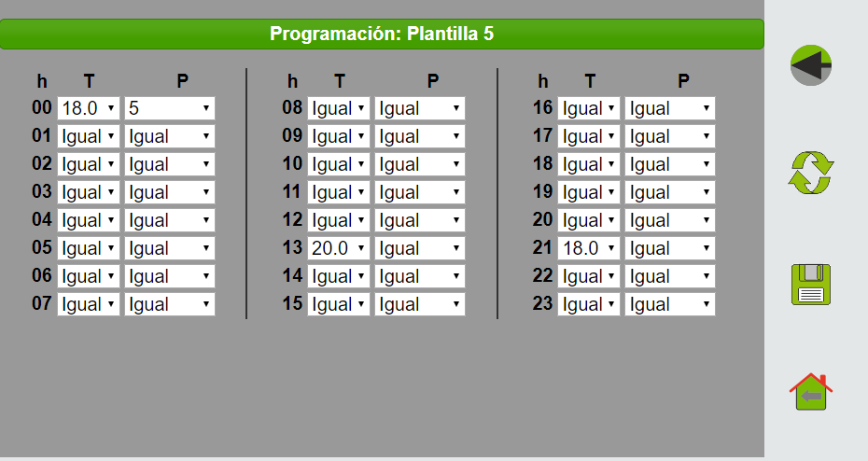Image resolution: width=868 pixels, height=461 pixels.
Task: Open the temperature dropdown for hour 00
Action: pyautogui.click(x=89, y=108)
